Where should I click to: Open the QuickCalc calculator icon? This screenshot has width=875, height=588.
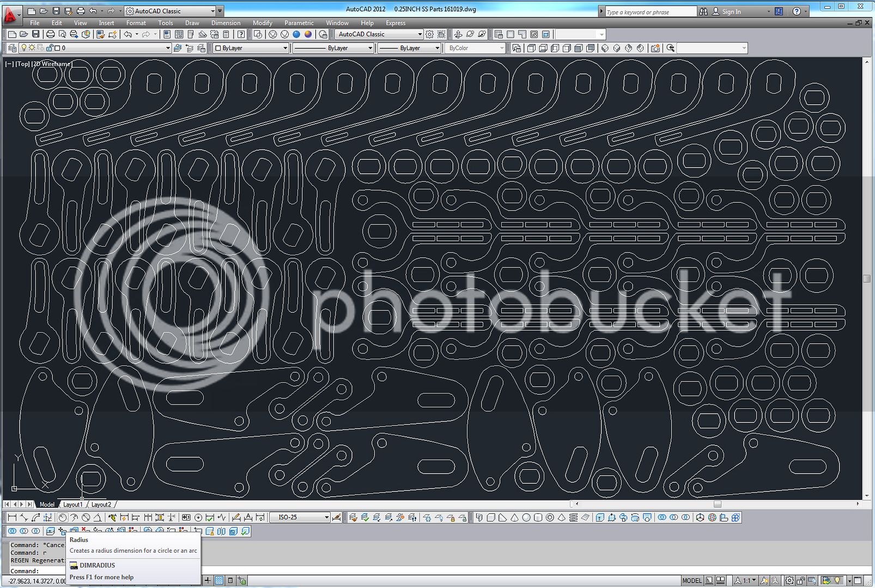226,34
